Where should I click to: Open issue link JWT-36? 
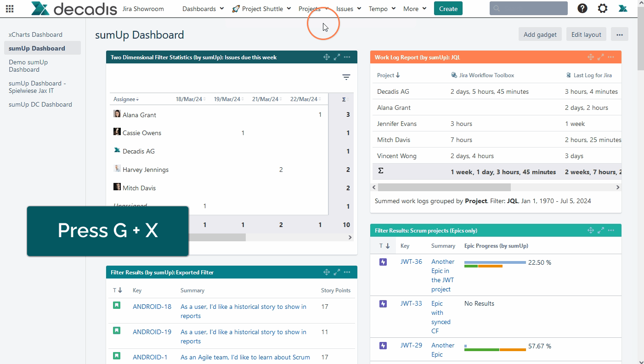(x=411, y=262)
